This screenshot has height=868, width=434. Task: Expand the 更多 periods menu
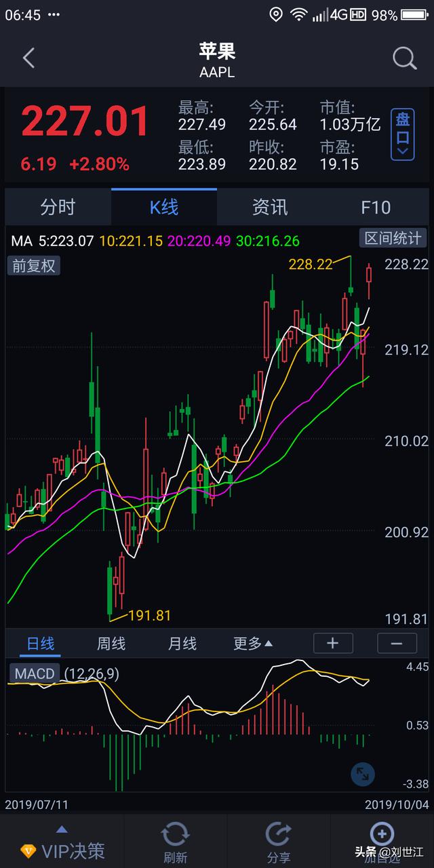point(253,644)
